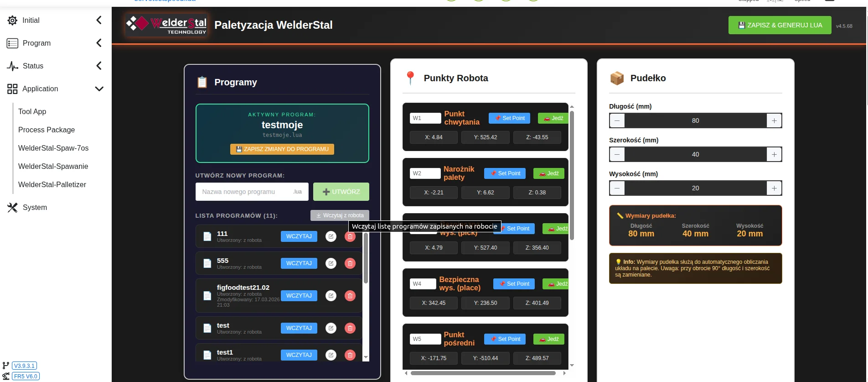Screen dimensions: 868x382
Task: Edit the program named 555
Action: 331,263
